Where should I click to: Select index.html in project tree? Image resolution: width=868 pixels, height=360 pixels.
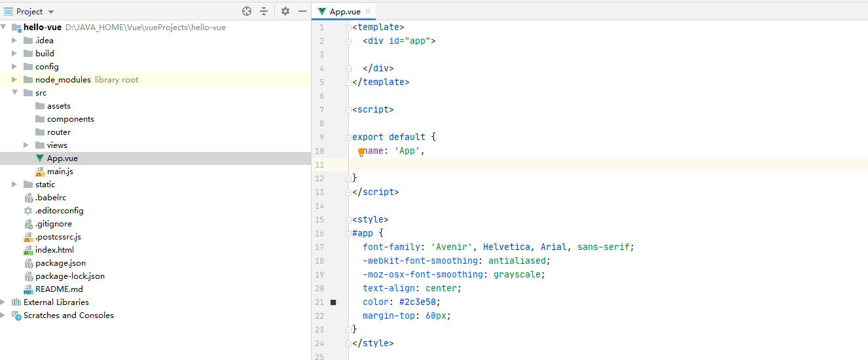(54, 250)
